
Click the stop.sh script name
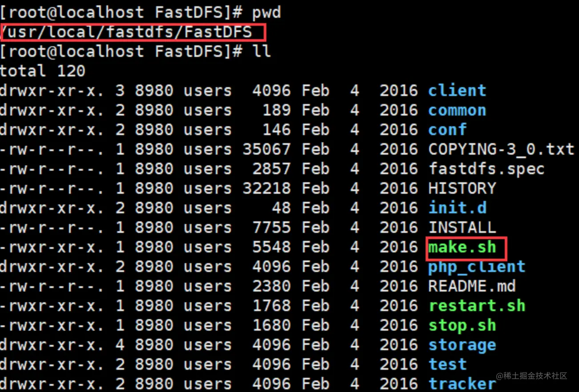(x=462, y=325)
